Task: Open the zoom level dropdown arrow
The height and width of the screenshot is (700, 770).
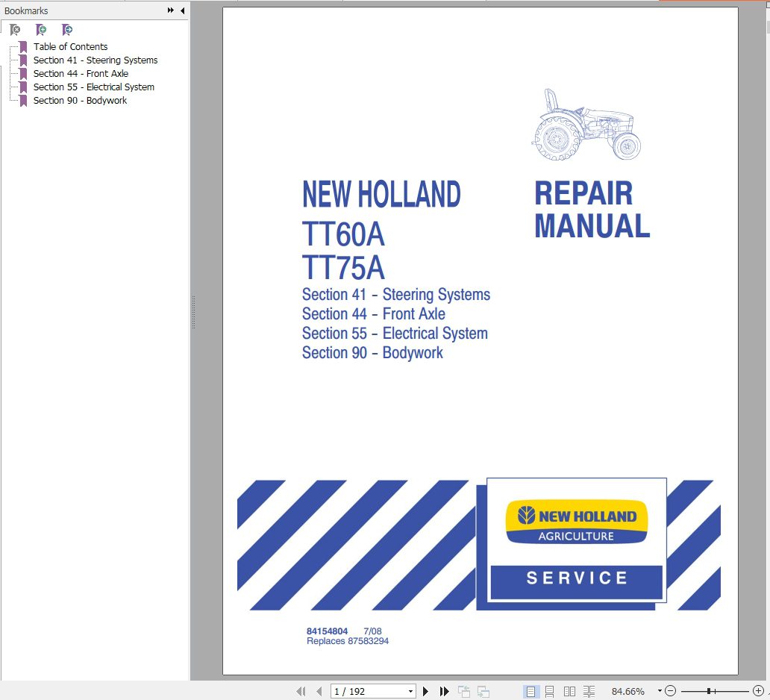Action: point(660,690)
